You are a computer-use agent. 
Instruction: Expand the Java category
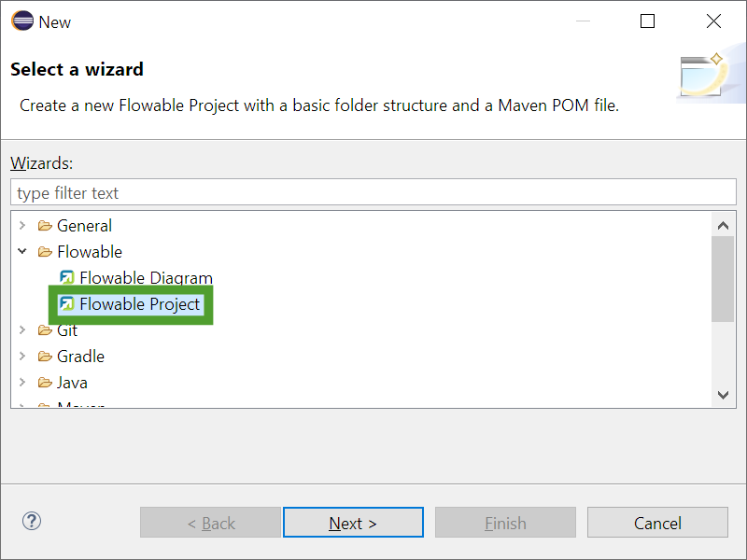(x=22, y=383)
